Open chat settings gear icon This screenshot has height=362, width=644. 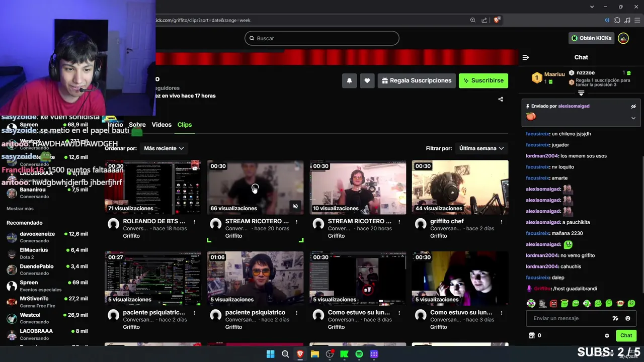pyautogui.click(x=607, y=335)
